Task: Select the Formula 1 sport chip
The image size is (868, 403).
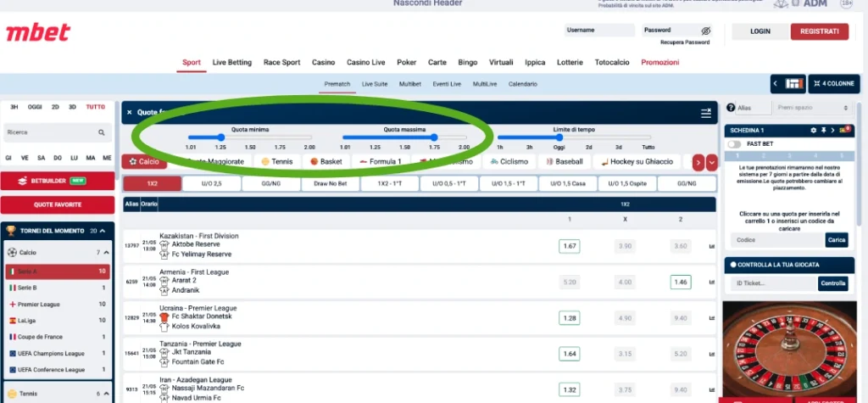Action: tap(381, 162)
